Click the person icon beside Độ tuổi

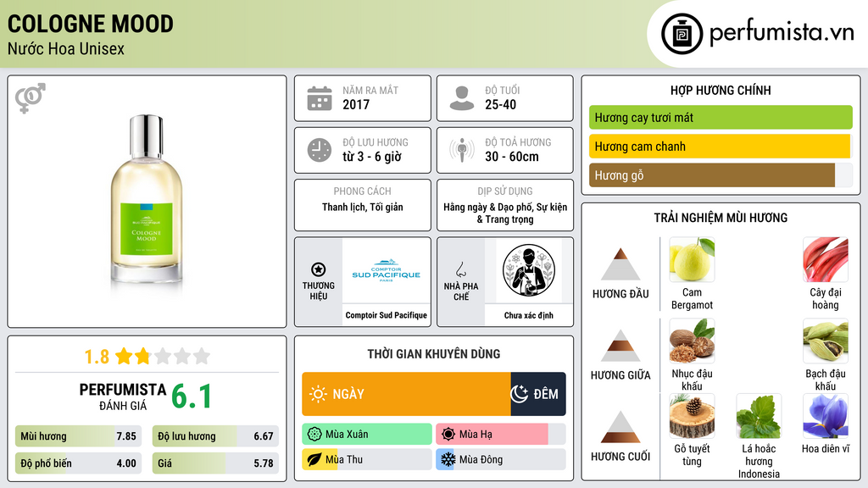coord(462,98)
